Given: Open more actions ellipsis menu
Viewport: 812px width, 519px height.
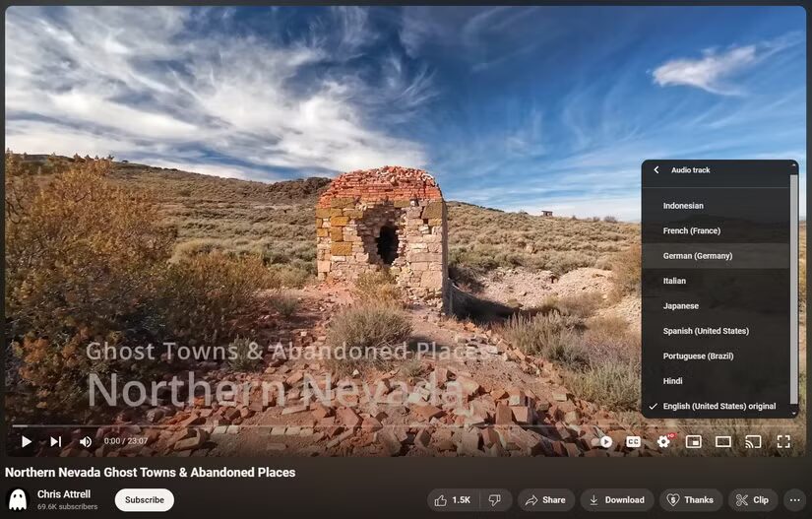Looking at the screenshot, I should pyautogui.click(x=795, y=500).
